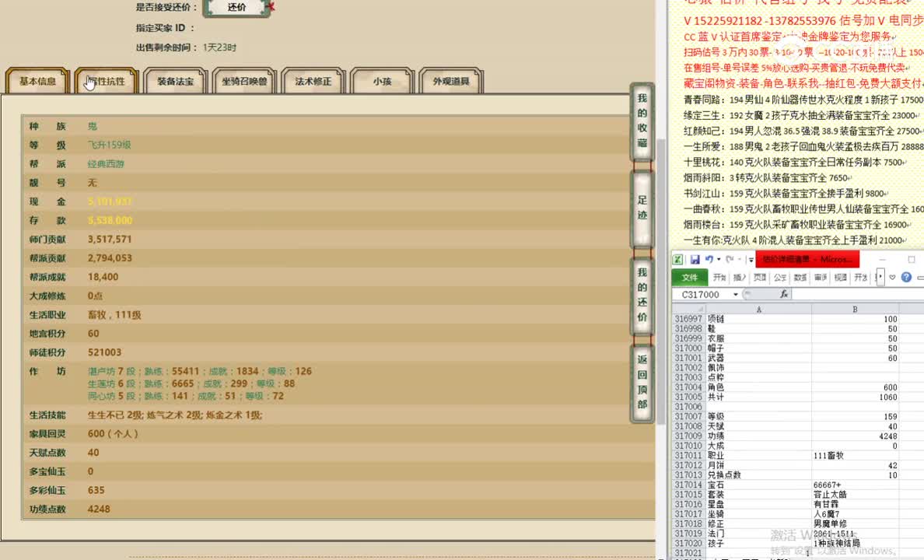Click the Excel application logo icon
The image size is (924, 560).
678,260
